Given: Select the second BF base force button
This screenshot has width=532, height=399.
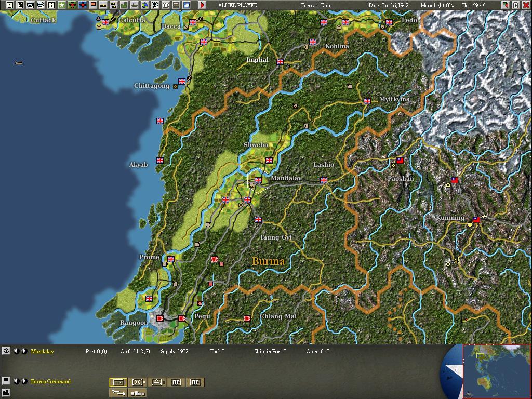Looking at the screenshot, I should pos(195,382).
